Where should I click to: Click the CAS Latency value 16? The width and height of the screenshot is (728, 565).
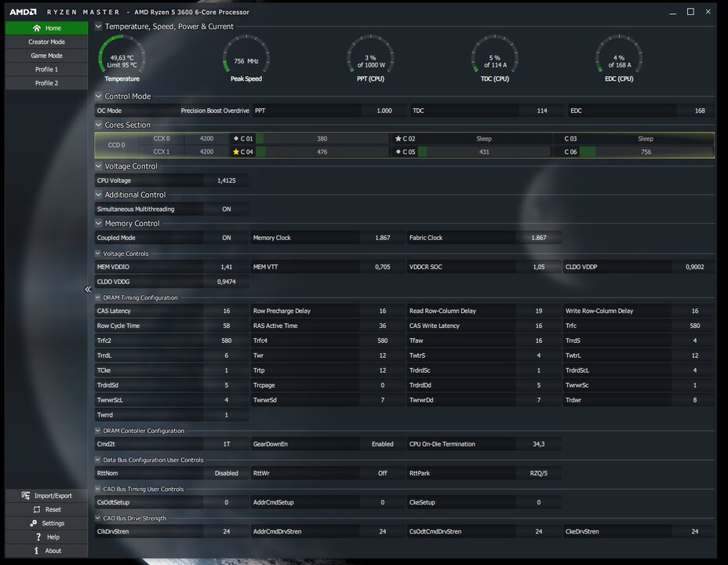(x=226, y=311)
